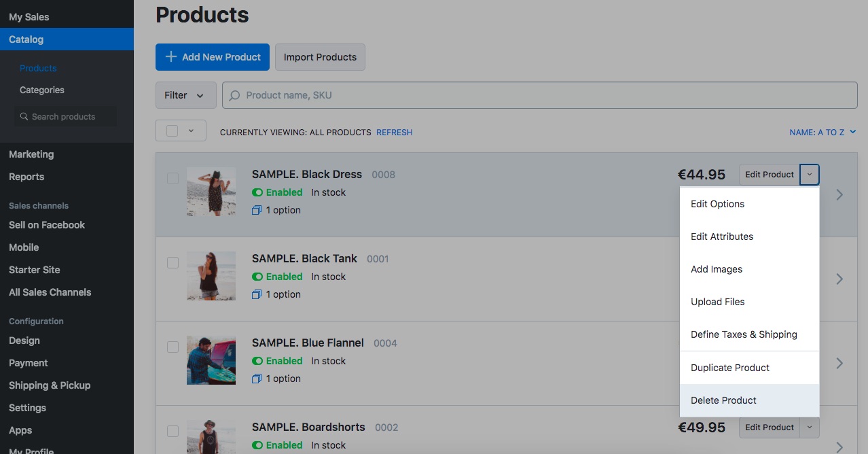Open Black Tank details with right arrow
Image resolution: width=868 pixels, height=454 pixels.
[x=839, y=279]
